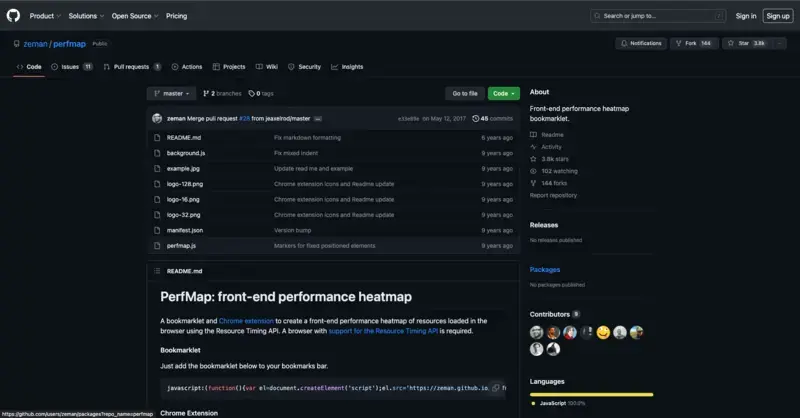Click the JavaScript 100.0% language entry
The height and width of the screenshot is (418, 800).
(x=558, y=403)
